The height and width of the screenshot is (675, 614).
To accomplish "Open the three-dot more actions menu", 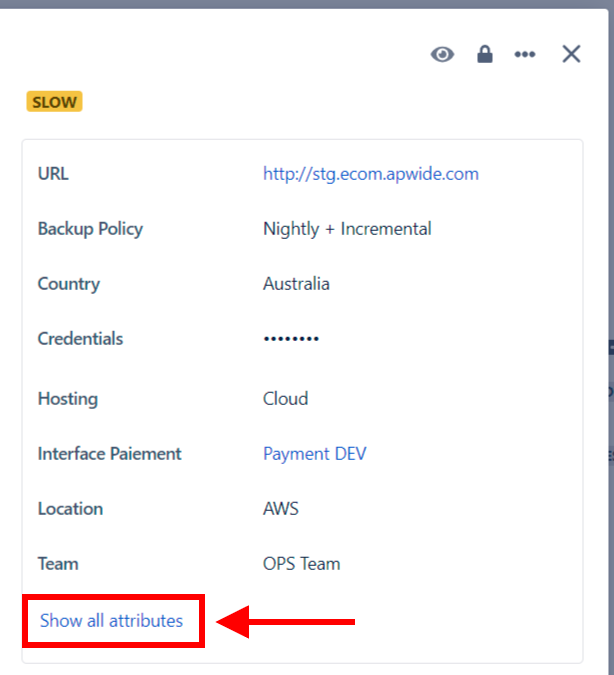I will (525, 54).
